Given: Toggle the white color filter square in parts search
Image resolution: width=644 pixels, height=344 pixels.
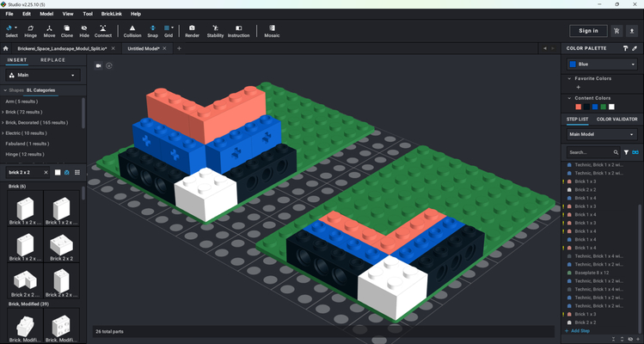Looking at the screenshot, I should pos(58,172).
